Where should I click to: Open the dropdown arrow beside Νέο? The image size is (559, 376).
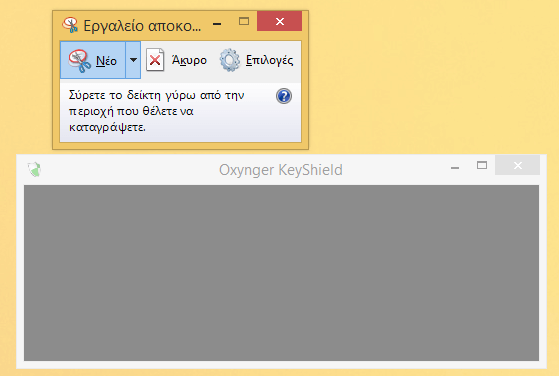click(133, 60)
